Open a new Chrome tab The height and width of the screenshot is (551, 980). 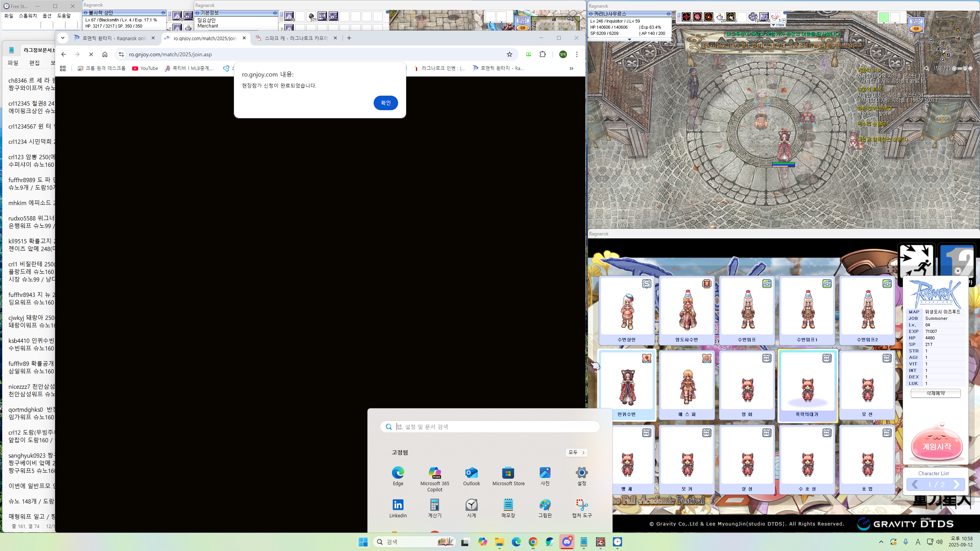pos(349,38)
